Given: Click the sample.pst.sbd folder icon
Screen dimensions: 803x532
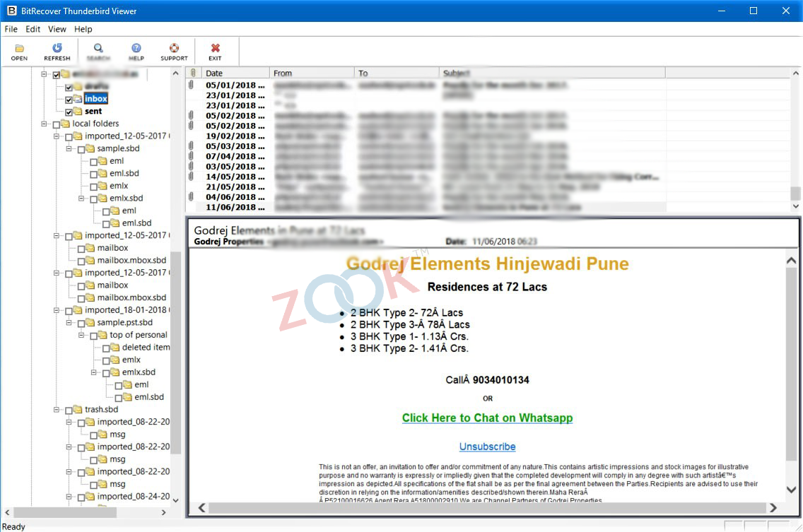Looking at the screenshot, I should (x=90, y=322).
